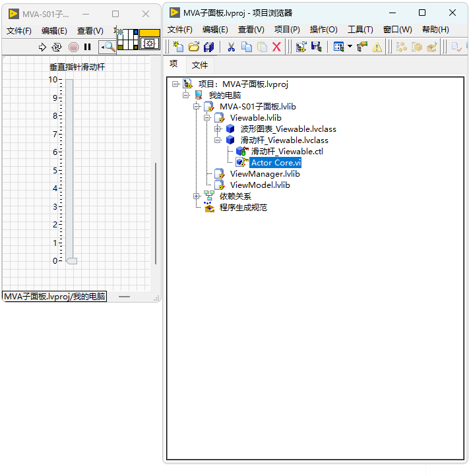469x476 pixels.
Task: Click the VI icon with the gear
Action: point(150,40)
